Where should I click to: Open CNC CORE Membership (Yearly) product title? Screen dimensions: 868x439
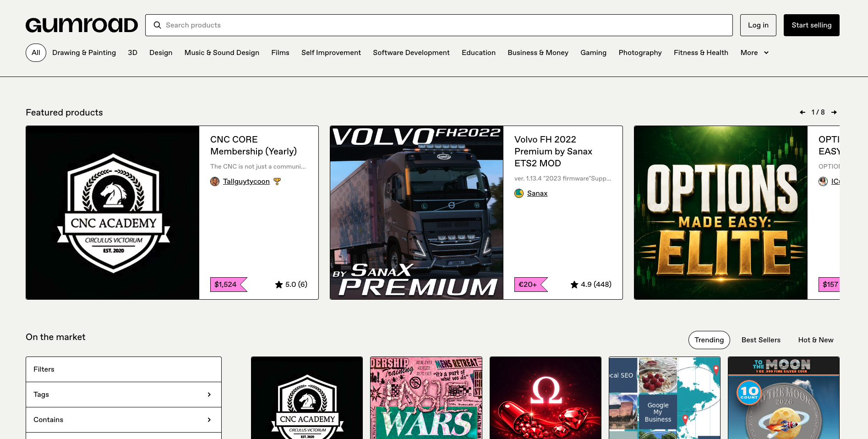(x=254, y=145)
